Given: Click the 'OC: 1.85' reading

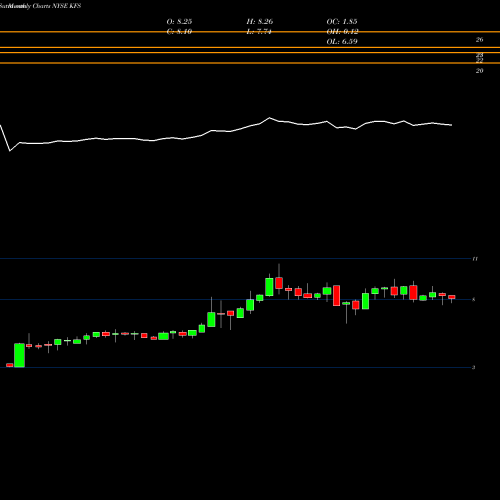Looking at the screenshot, I should pyautogui.click(x=342, y=22).
